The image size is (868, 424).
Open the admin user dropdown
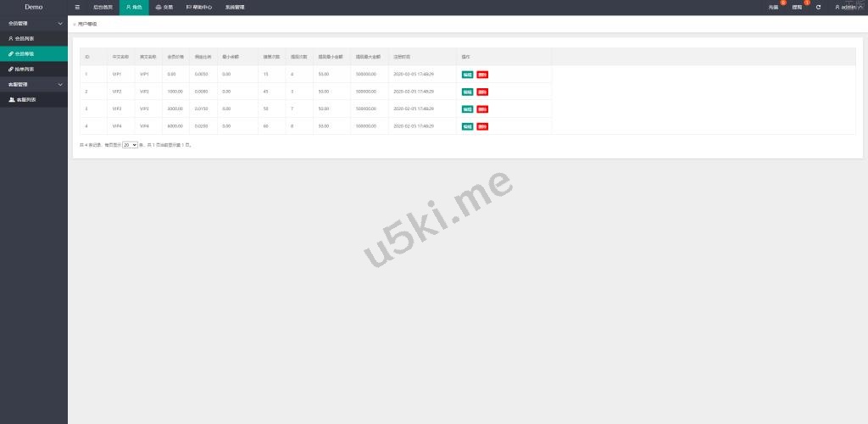(x=848, y=7)
